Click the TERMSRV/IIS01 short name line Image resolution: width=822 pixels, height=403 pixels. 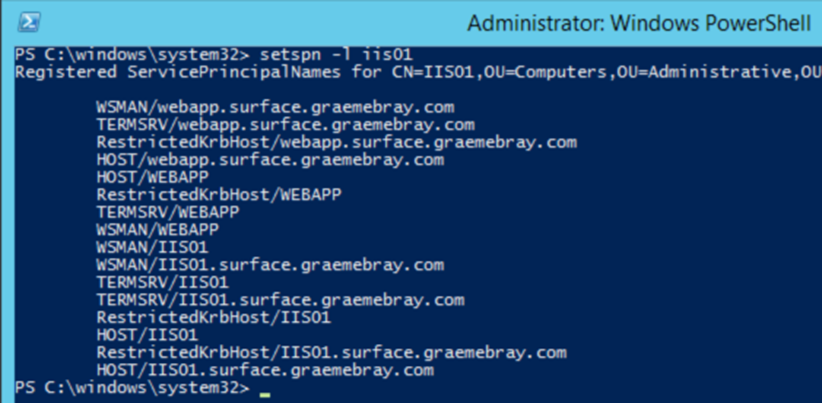(163, 282)
